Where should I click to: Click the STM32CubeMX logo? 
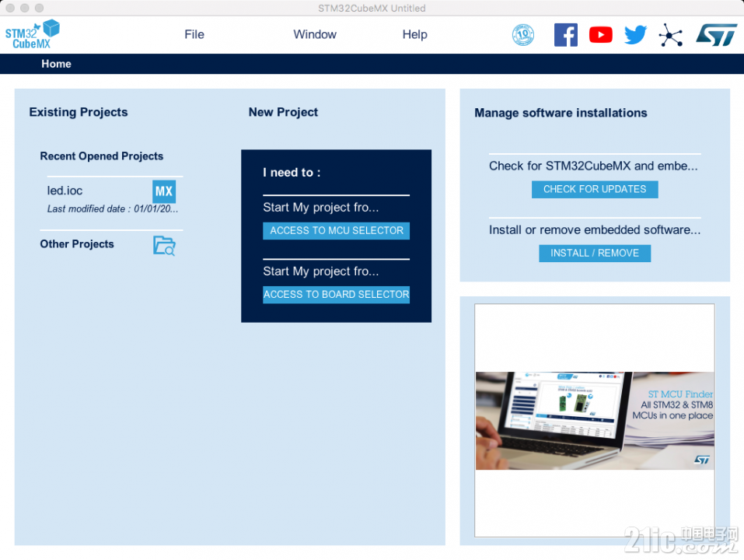[x=33, y=34]
